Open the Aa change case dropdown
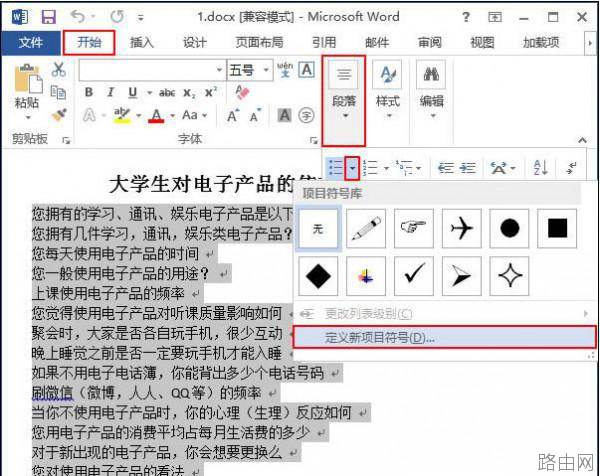Image resolution: width=600 pixels, height=476 pixels. pyautogui.click(x=194, y=115)
